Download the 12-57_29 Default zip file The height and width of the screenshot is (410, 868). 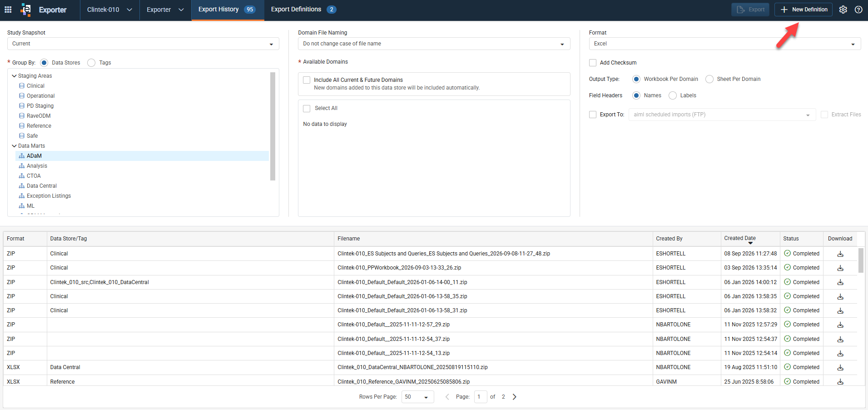[x=840, y=325]
